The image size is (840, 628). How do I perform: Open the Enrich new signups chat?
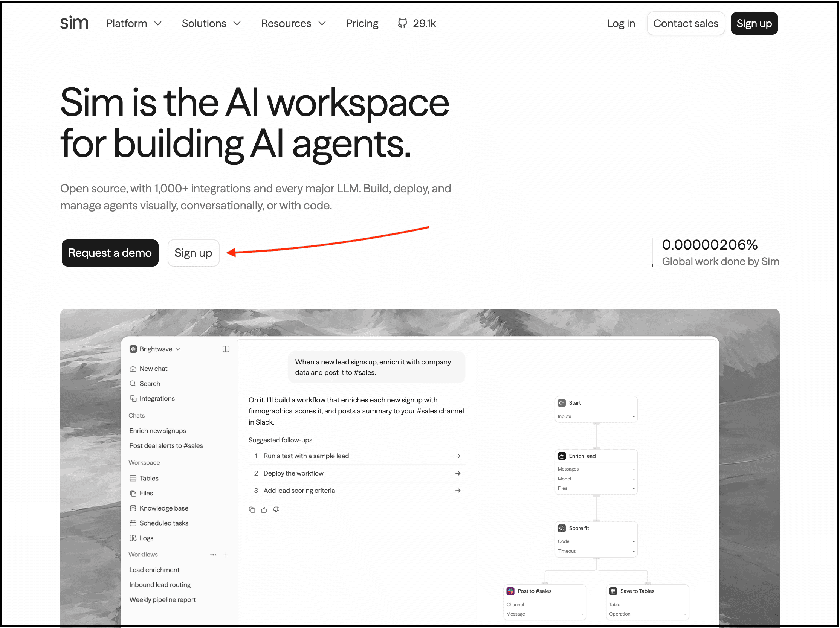tap(157, 431)
